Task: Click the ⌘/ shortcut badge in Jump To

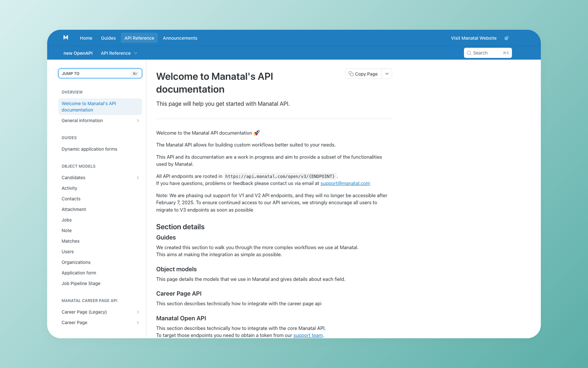Action: tap(135, 74)
